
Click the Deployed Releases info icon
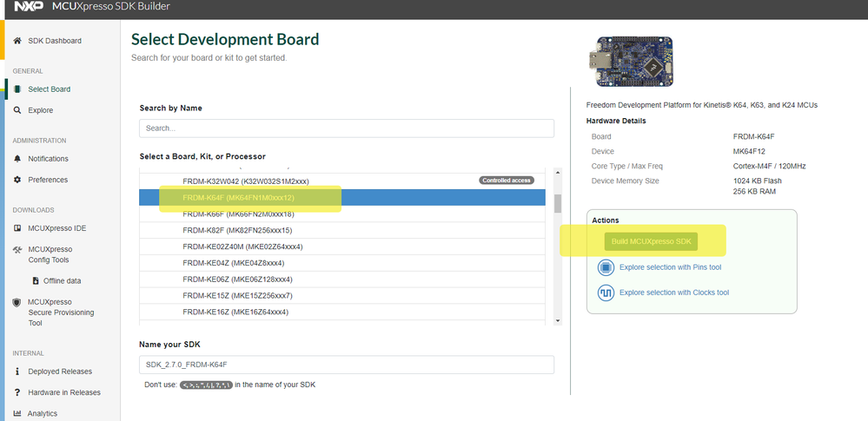[x=17, y=372]
